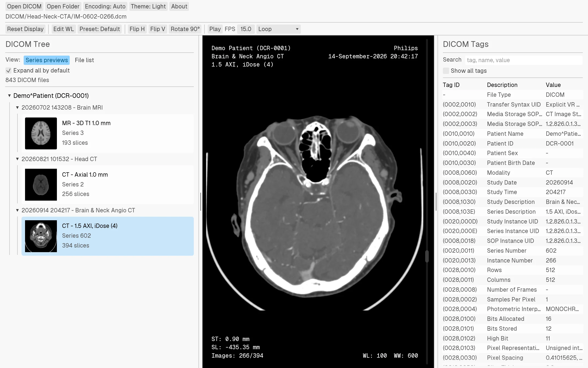Collapse the Brain MRI study node
The width and height of the screenshot is (588, 368).
(x=17, y=108)
